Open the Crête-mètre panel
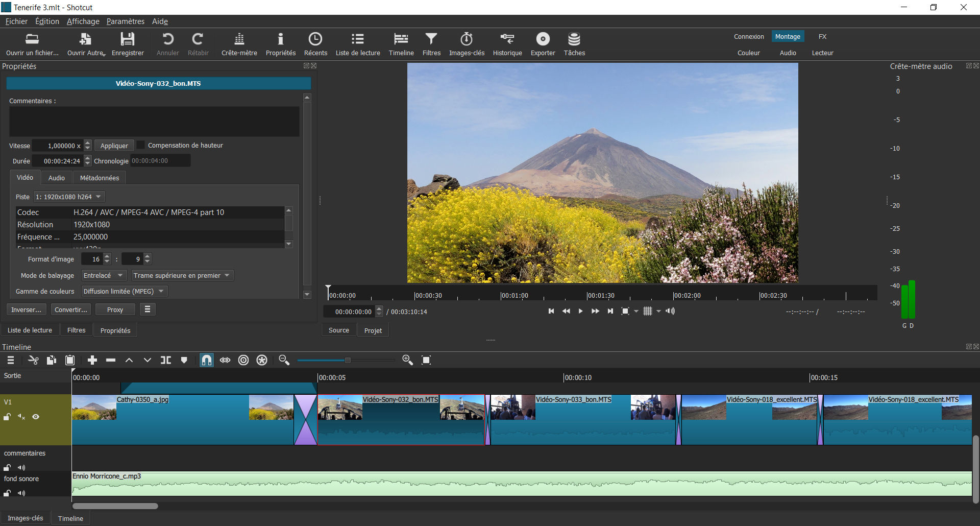 click(x=239, y=44)
